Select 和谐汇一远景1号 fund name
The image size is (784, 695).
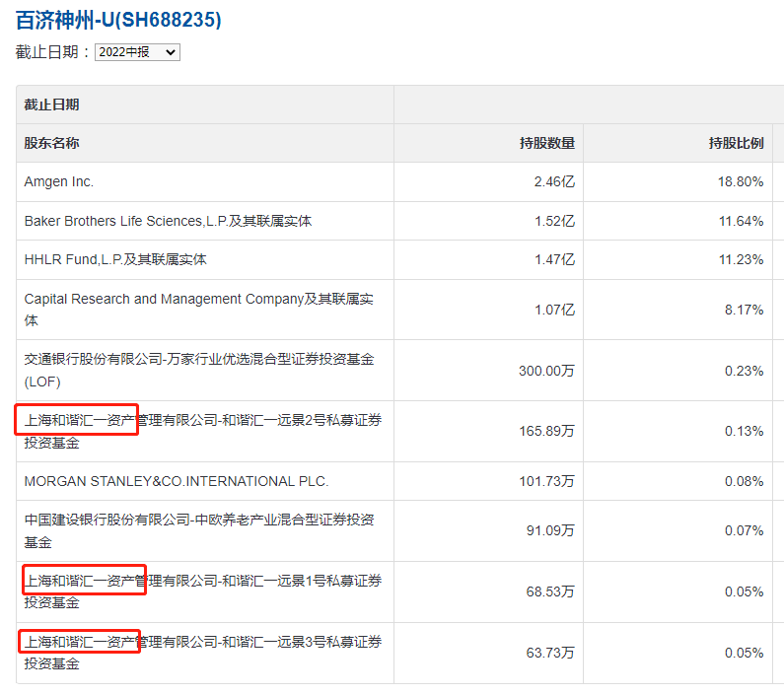click(203, 591)
